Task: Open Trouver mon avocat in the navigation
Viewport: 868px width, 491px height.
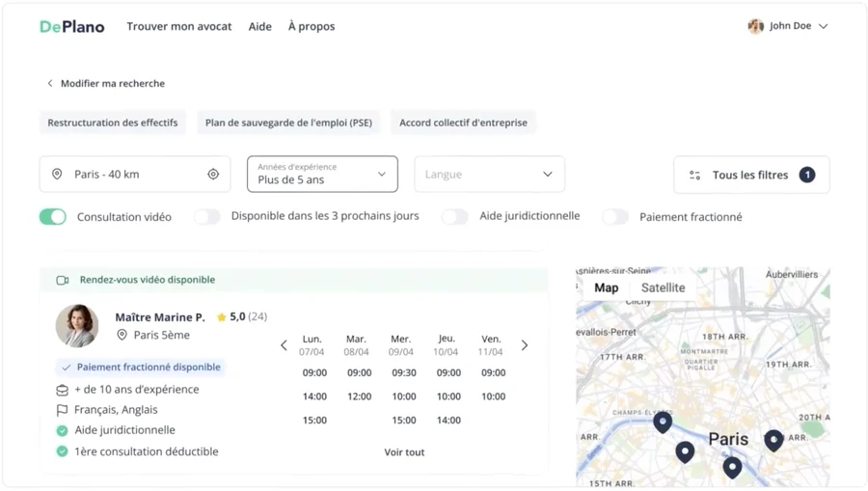Action: coord(178,27)
